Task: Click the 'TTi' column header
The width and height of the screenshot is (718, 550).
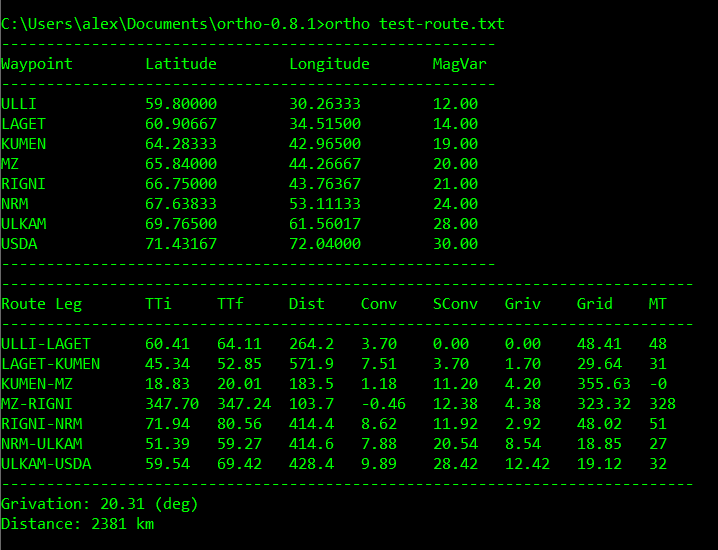Action: click(x=158, y=304)
